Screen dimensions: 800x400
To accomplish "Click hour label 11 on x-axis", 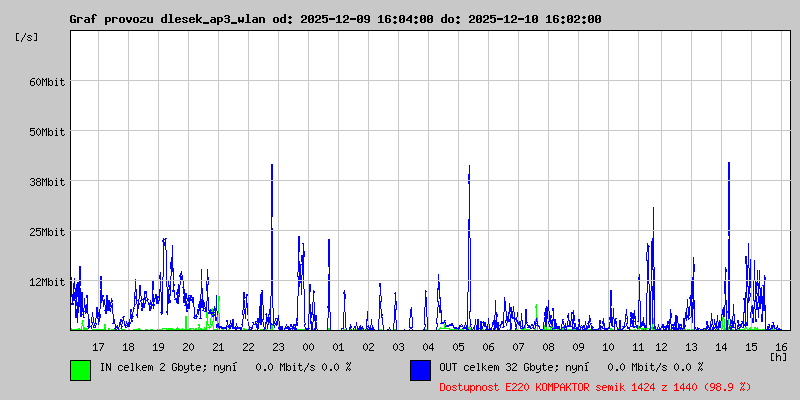I will (638, 347).
